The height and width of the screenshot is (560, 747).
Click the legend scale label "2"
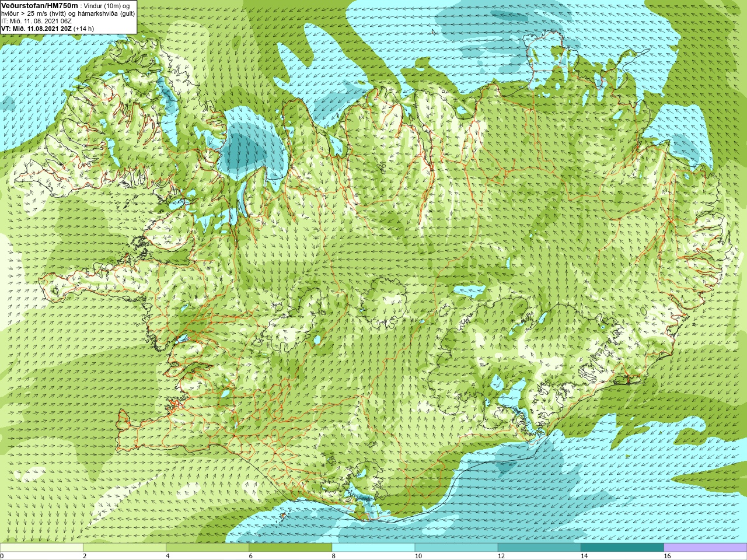85,556
